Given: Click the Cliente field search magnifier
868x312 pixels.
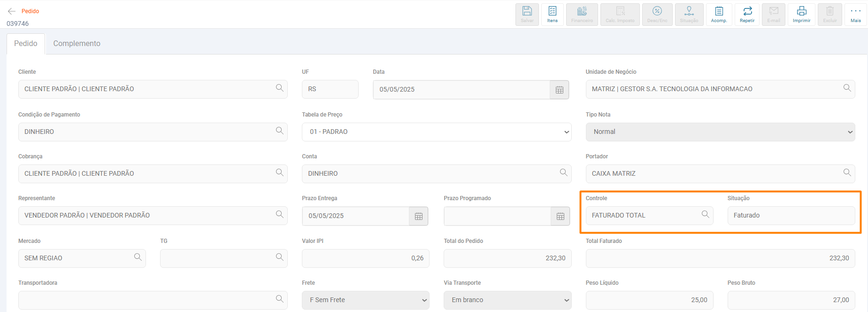Looking at the screenshot, I should click(279, 88).
